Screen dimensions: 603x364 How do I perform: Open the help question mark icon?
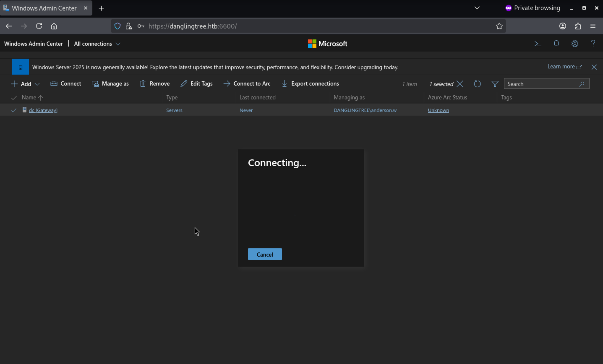click(x=593, y=44)
